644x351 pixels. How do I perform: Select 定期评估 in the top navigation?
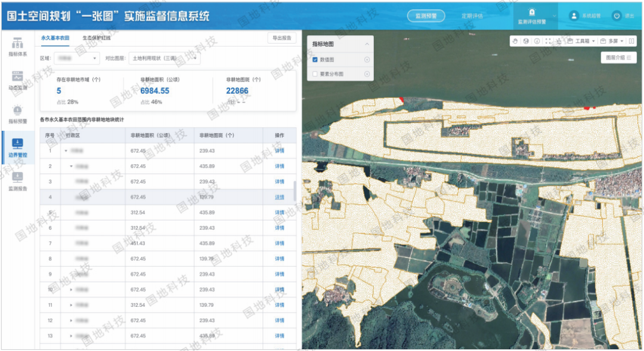point(472,16)
